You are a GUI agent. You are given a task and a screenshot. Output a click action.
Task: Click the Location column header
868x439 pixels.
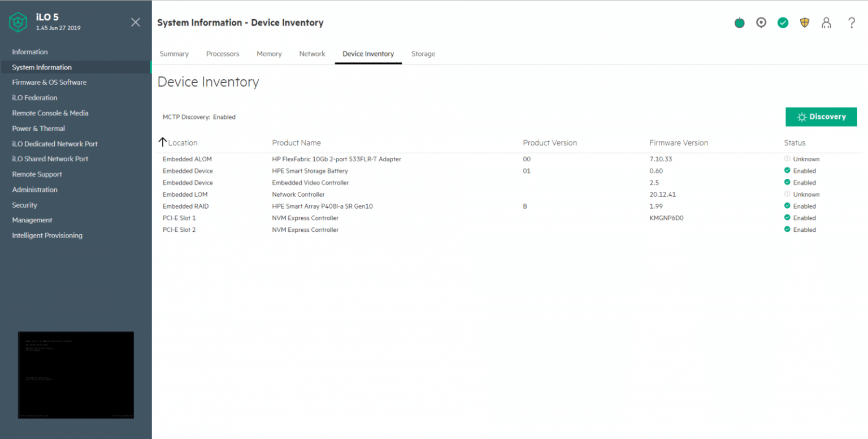(183, 143)
